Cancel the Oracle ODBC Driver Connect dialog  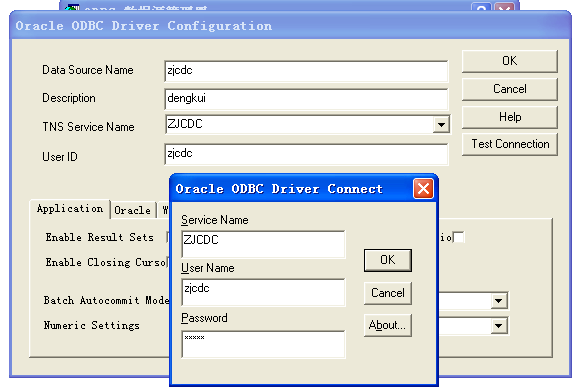[x=388, y=293]
